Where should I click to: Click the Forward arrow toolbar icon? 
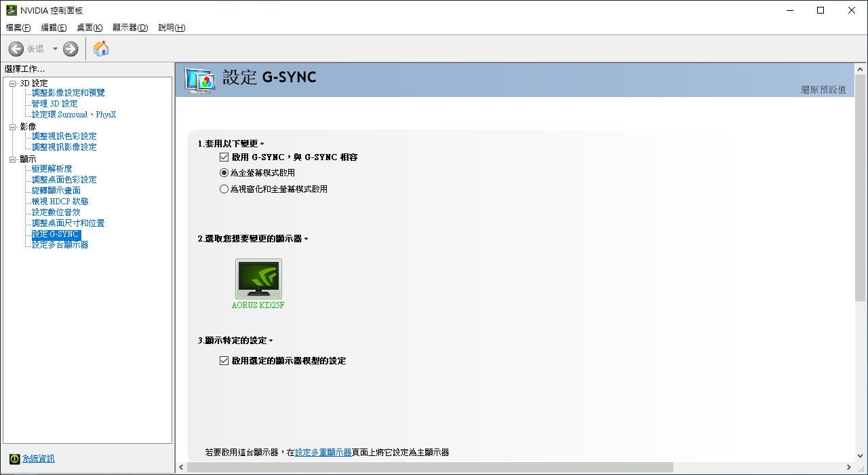71,49
